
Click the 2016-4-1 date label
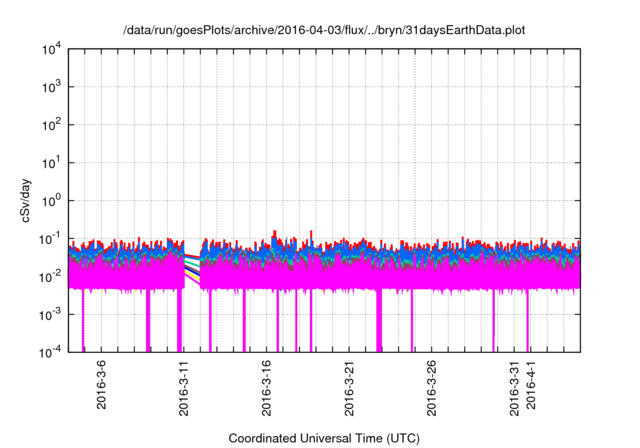point(530,384)
